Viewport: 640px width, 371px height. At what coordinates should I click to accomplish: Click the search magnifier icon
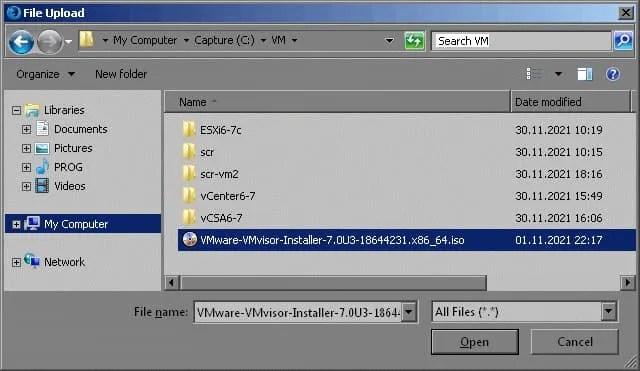tap(623, 40)
